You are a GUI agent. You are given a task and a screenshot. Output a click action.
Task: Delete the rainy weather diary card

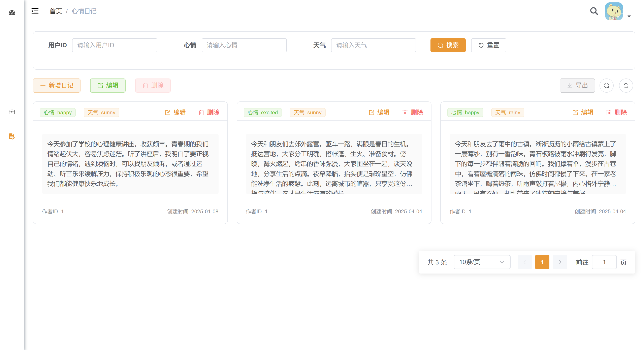coord(616,113)
